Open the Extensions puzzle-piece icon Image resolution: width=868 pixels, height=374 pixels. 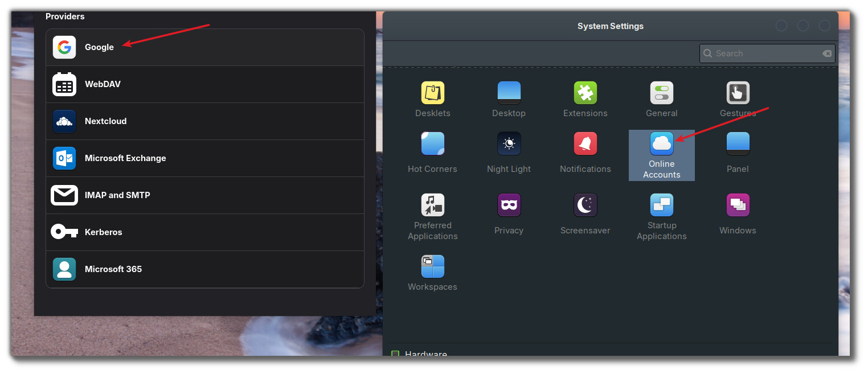[x=585, y=93]
